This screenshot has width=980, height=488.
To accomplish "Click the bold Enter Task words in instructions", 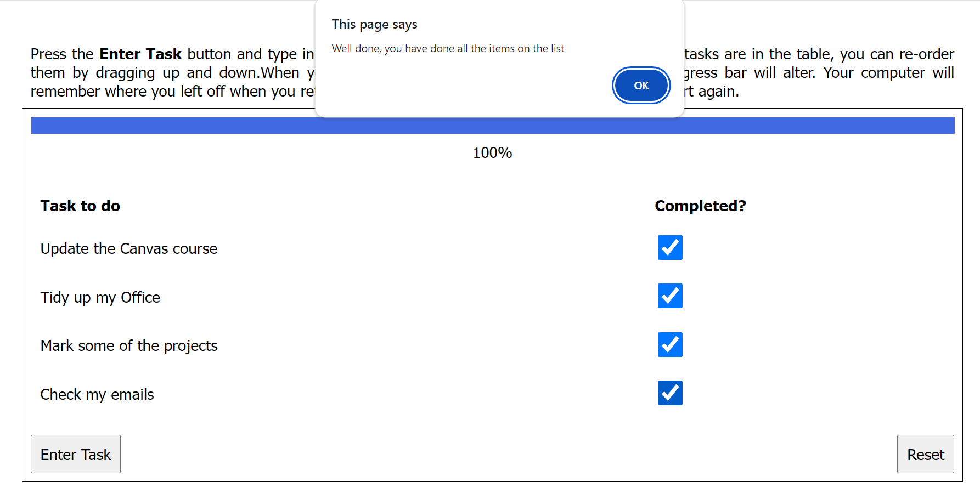I will click(140, 54).
